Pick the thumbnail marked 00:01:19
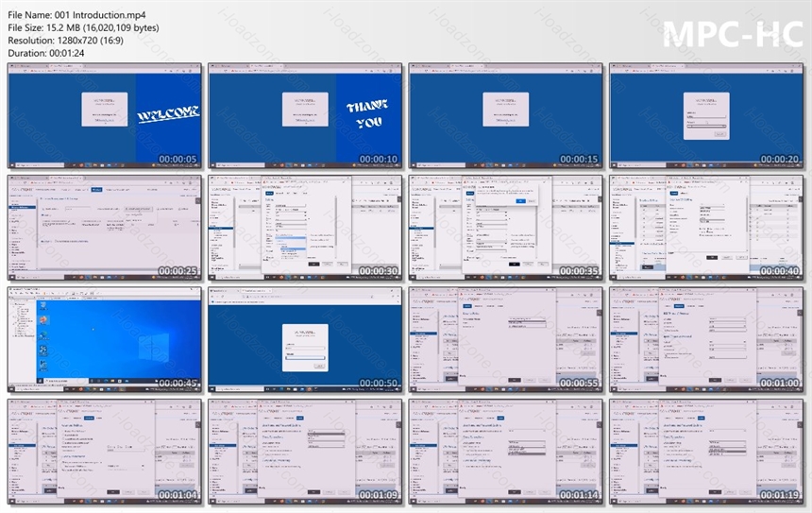Image resolution: width=812 pixels, height=513 pixels. click(x=707, y=452)
